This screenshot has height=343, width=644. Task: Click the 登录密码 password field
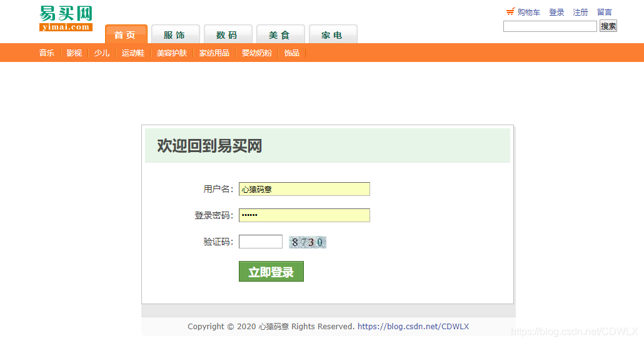pos(304,215)
